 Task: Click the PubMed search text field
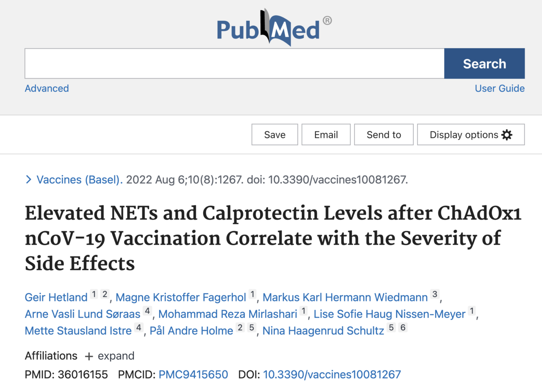[234, 63]
